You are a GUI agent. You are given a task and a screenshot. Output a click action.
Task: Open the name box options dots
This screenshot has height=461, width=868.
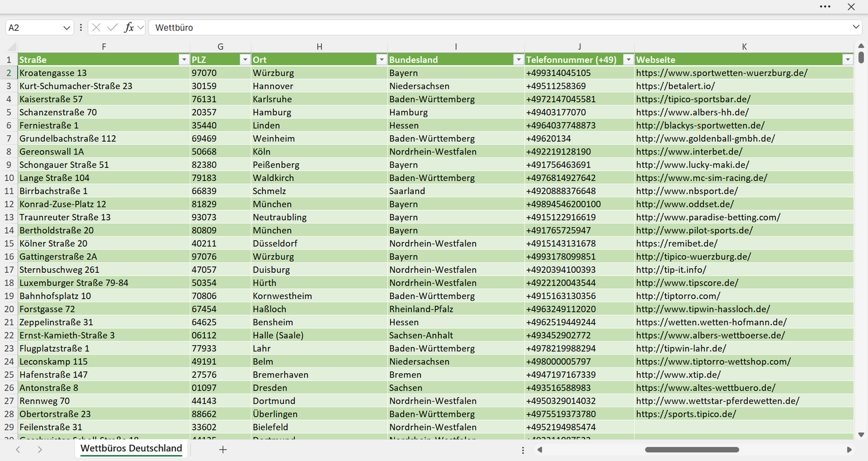(80, 28)
